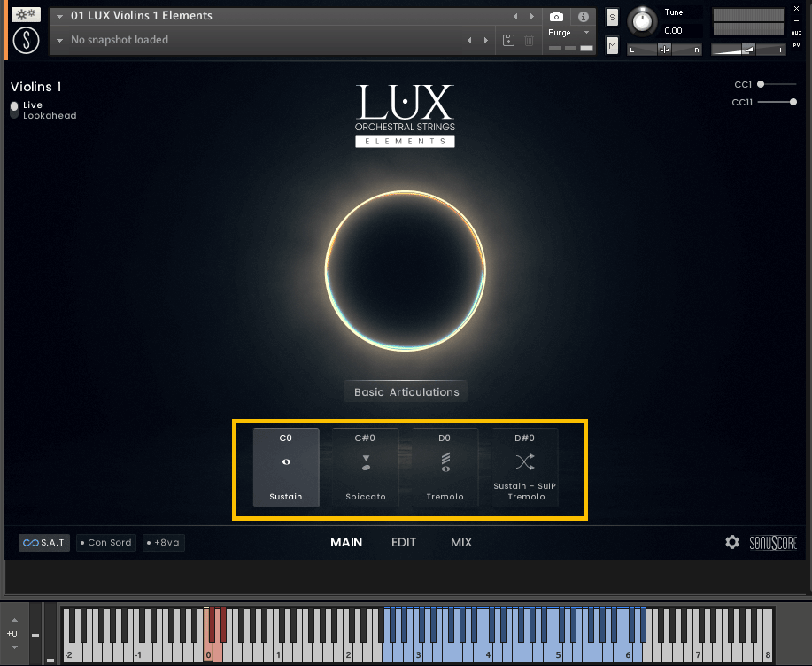
Task: Solo the instrument with the S button
Action: point(612,17)
